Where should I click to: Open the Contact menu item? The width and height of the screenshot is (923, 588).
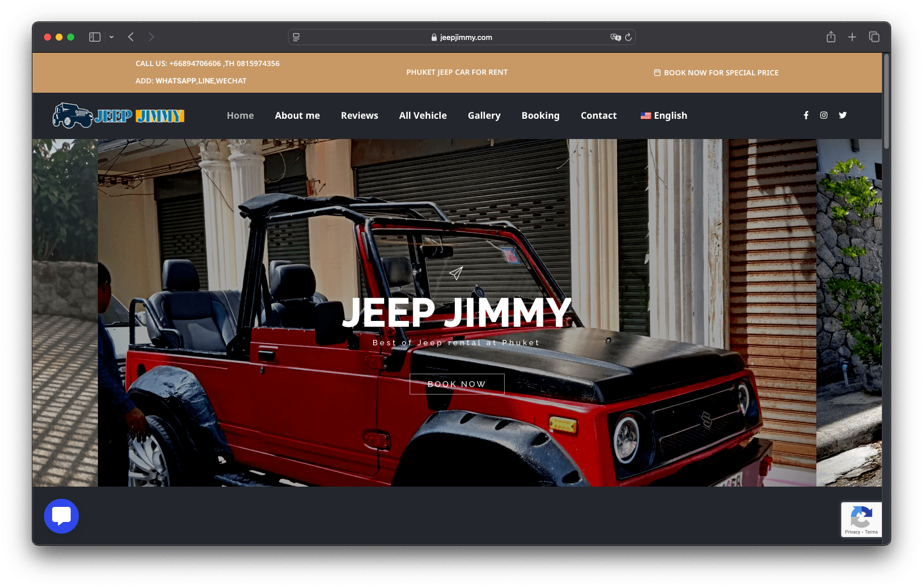[x=599, y=115]
